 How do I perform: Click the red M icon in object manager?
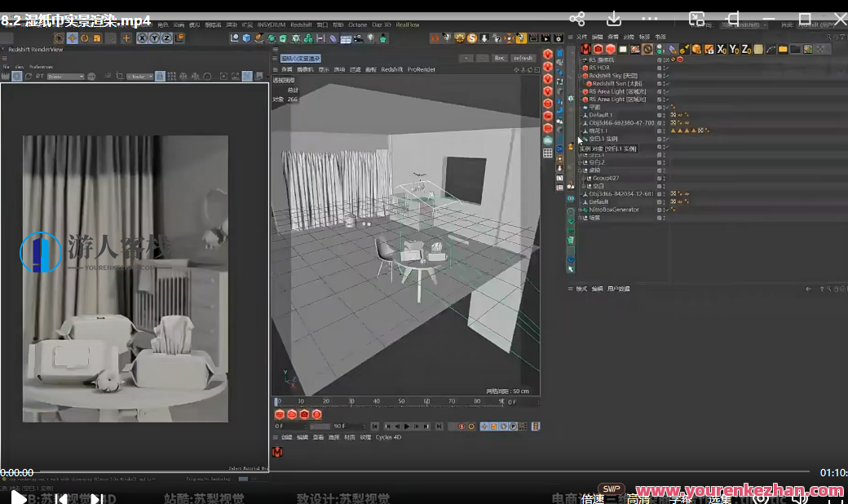585,49
